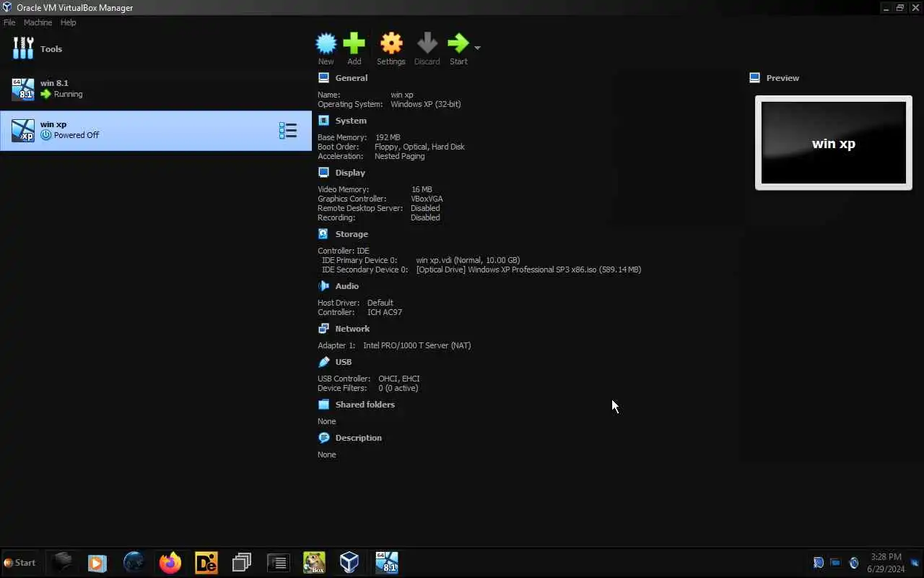This screenshot has width=924, height=578.
Task: Click the Preview section monitor icon
Action: [755, 78]
